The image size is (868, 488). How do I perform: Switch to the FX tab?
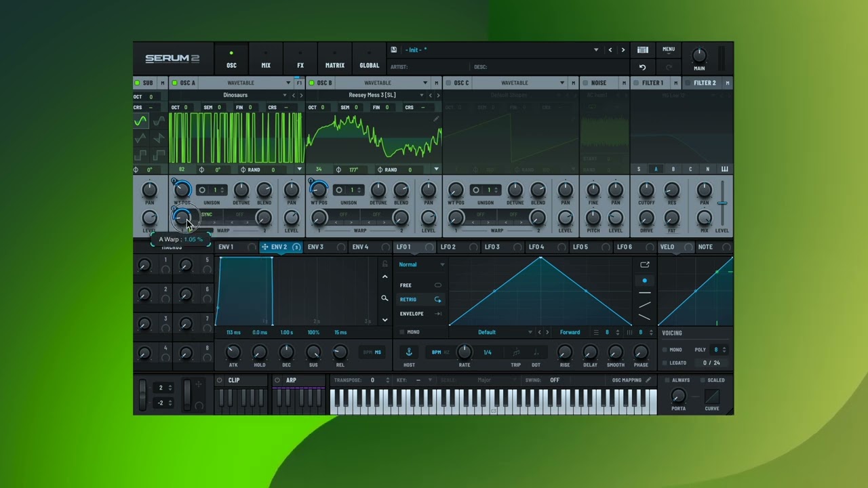[300, 59]
